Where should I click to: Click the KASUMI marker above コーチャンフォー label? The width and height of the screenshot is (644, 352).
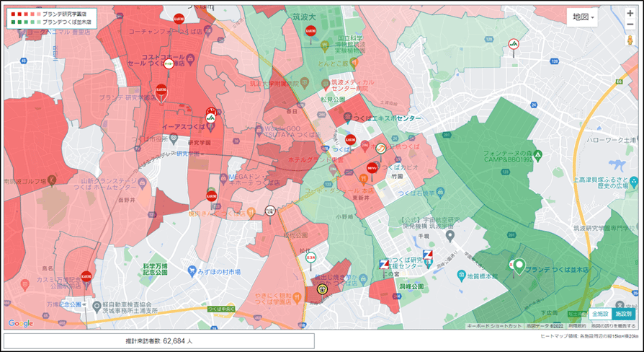point(179,19)
